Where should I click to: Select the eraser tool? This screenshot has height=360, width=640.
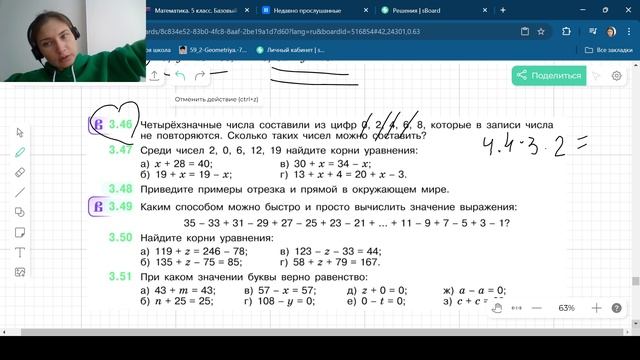20,172
